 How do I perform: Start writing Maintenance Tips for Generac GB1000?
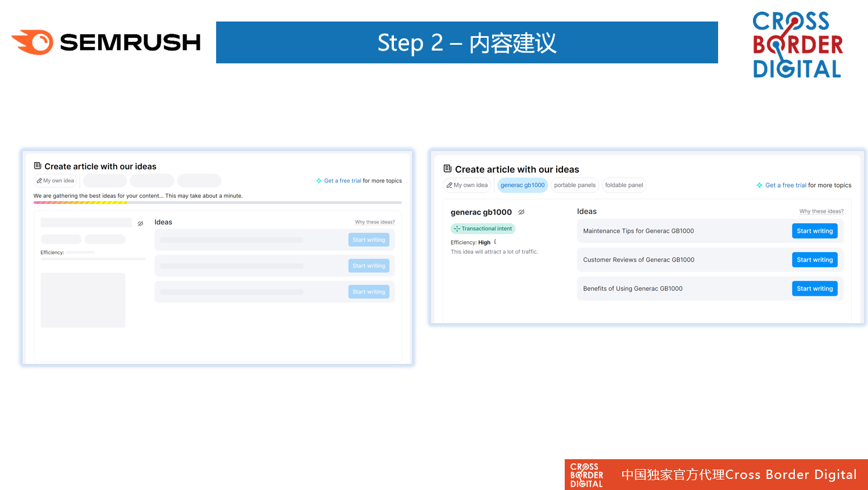pos(815,231)
